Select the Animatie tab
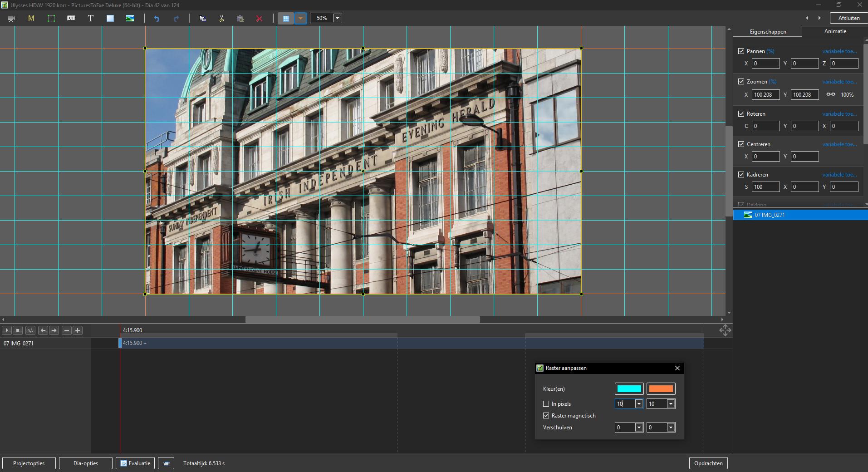The image size is (868, 472). click(x=835, y=31)
